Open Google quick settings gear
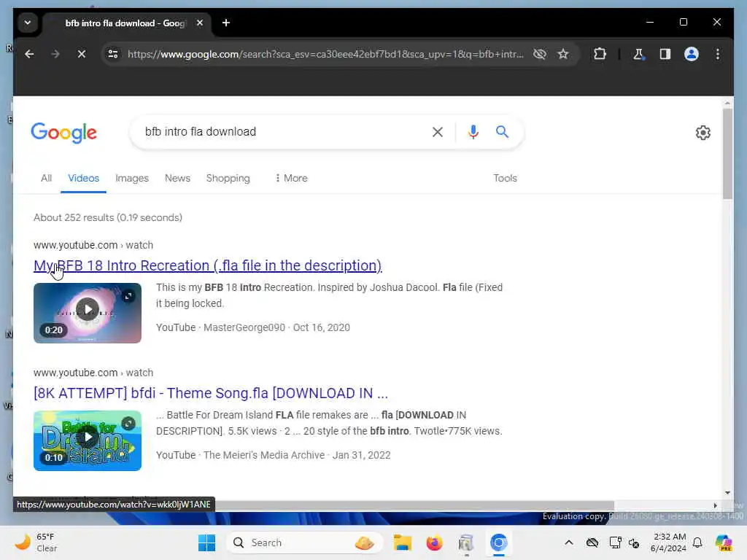Screen dimensions: 747x560 tap(703, 133)
